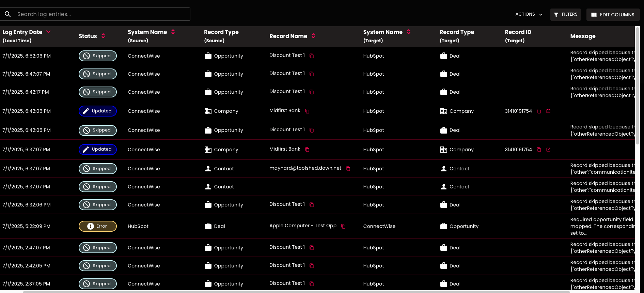Copy Midfirst Bank name in 6:37:07 PM Updated row

click(x=307, y=150)
